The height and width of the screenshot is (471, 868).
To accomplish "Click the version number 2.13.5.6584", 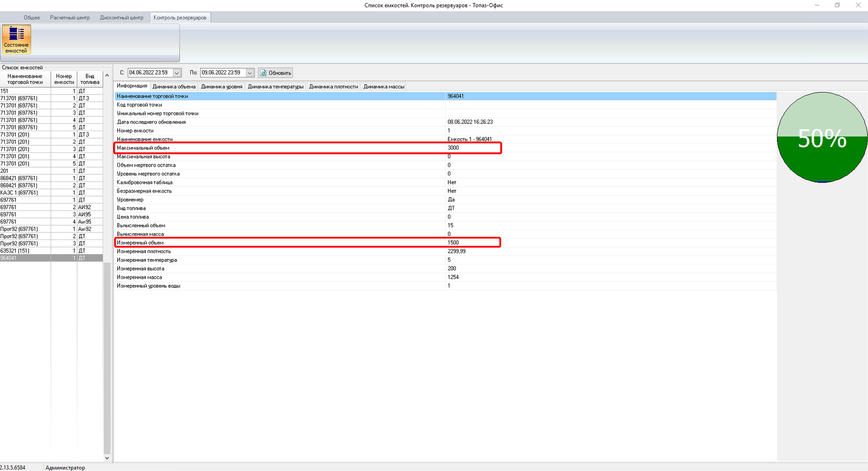I will [x=13, y=467].
